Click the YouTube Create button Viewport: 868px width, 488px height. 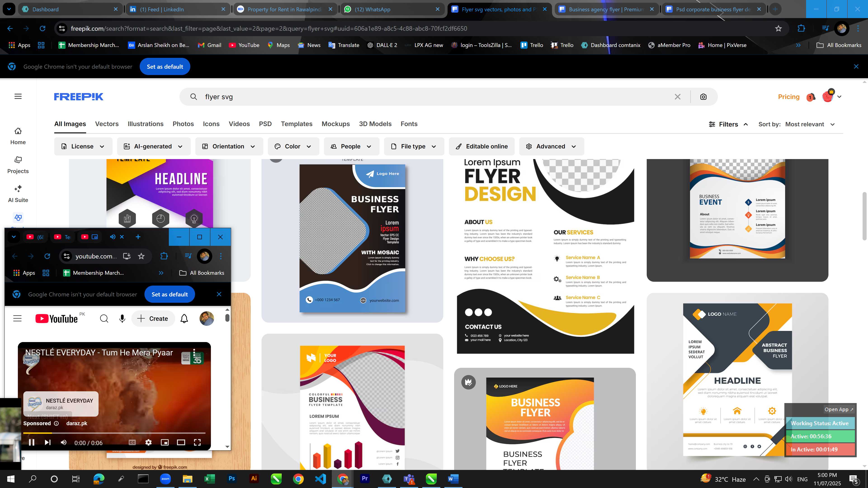click(153, 319)
